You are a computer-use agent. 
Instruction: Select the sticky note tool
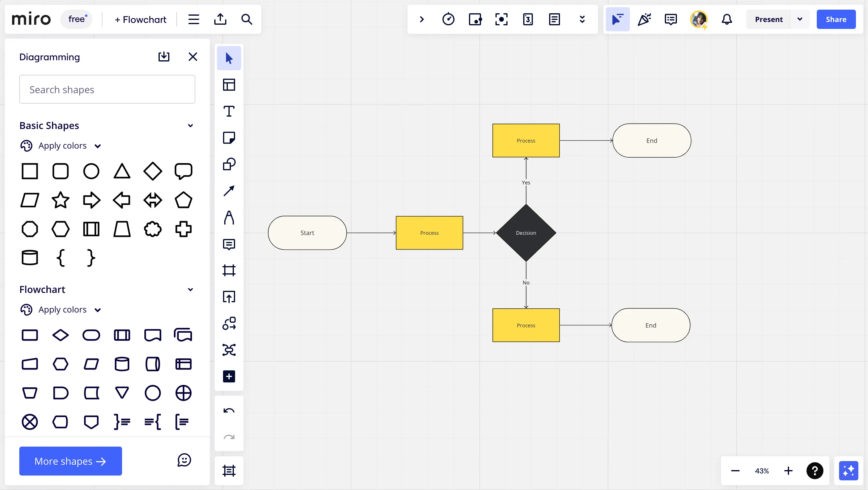tap(229, 138)
